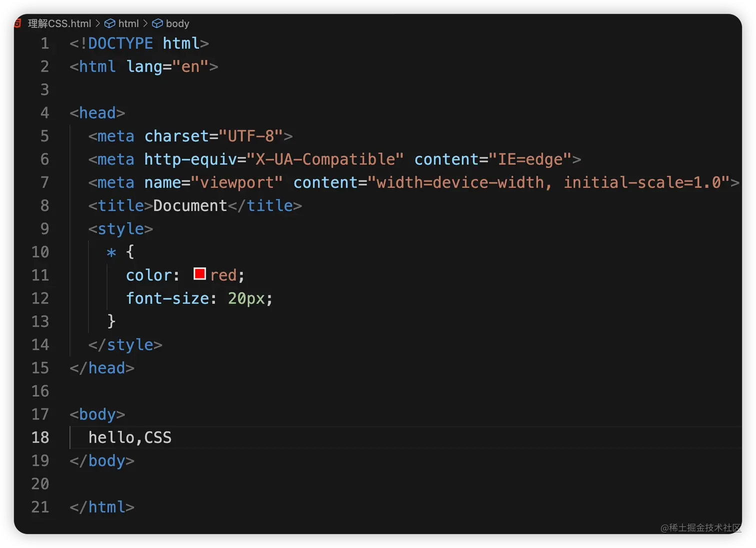
Task: Click the chevron after 理解CSS.html breadcrumb
Action: pos(97,23)
